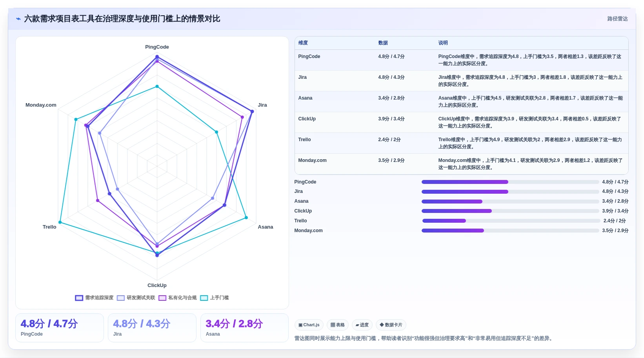Click the Asana axis label on radar
The image size is (644, 358).
pyautogui.click(x=265, y=227)
